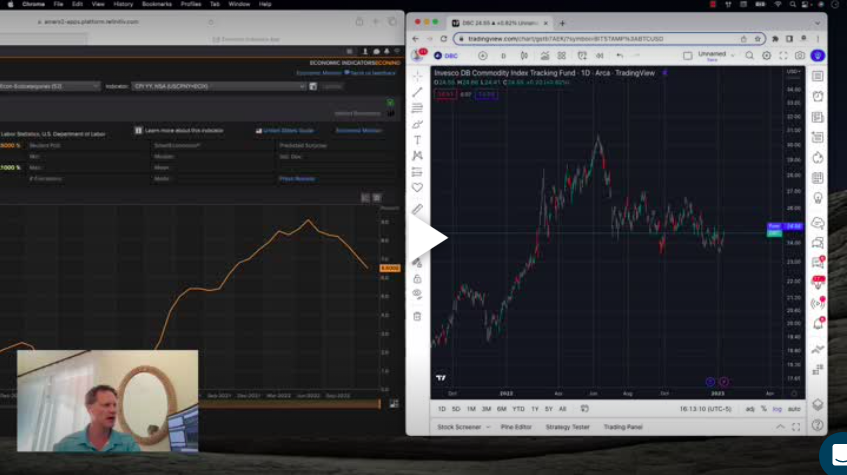Open the news panel icon
847x475 pixels.
point(817,117)
